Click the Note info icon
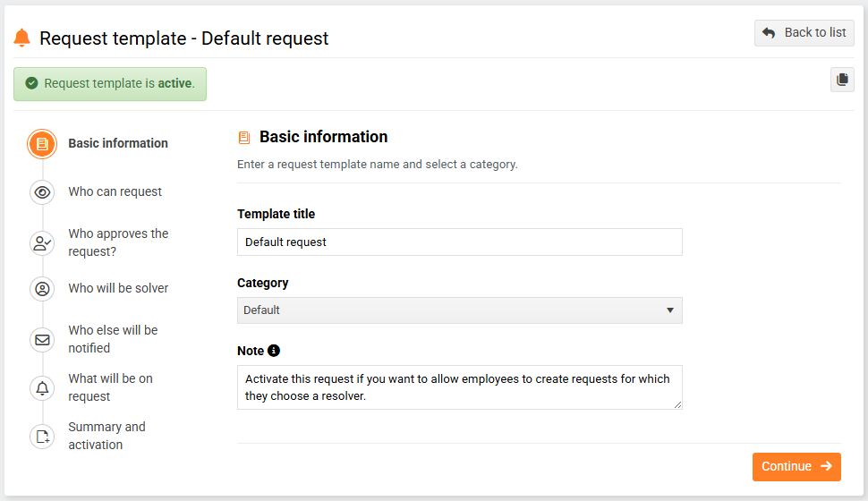Screen dimensions: 868x501 (274, 351)
